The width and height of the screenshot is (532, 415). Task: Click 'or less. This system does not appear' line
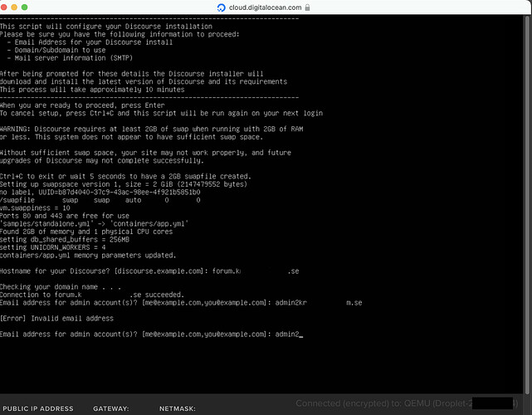(x=132, y=137)
